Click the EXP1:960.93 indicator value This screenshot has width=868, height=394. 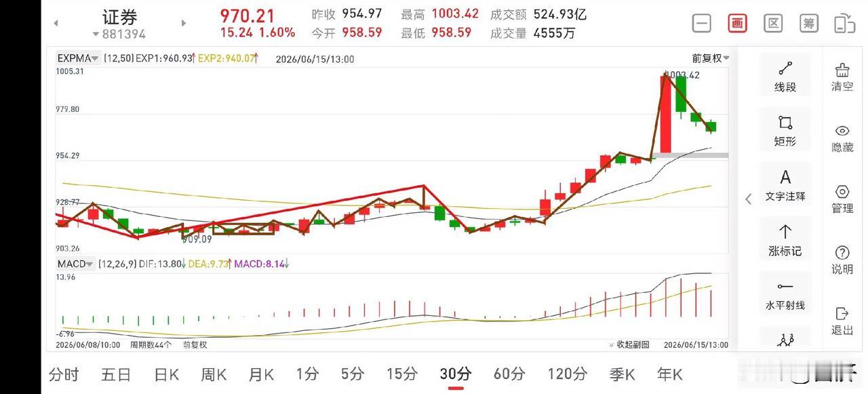[165, 59]
